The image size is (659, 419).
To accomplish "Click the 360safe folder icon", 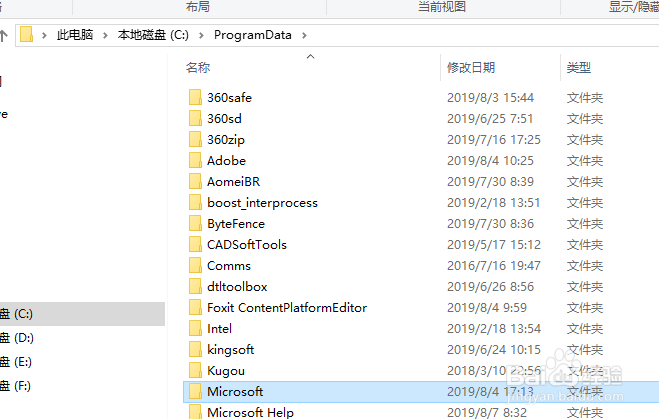I will point(195,97).
